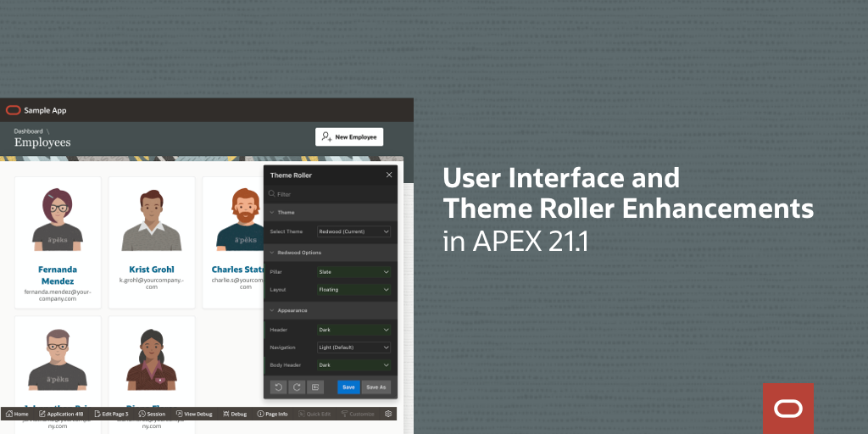This screenshot has width=868, height=434.
Task: Click the Save As button
Action: coord(376,387)
